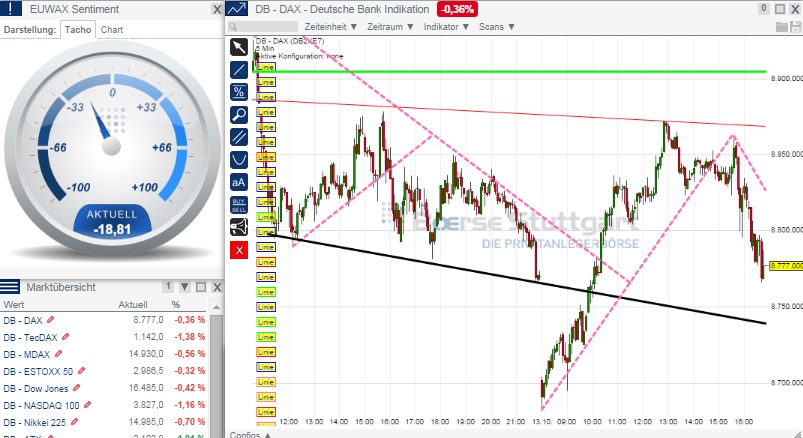Click the 14.930,0 MDAX value
This screenshot has width=803, height=438.
(x=146, y=354)
